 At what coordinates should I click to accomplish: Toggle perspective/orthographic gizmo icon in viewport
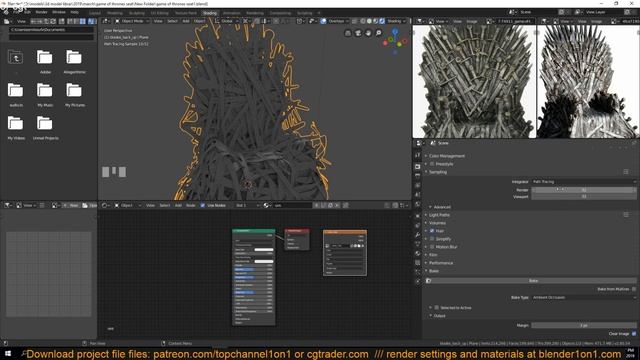click(348, 33)
